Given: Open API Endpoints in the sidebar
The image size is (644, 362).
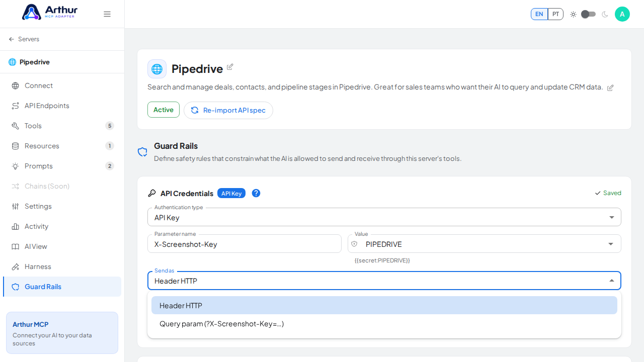Looking at the screenshot, I should tap(62, 106).
